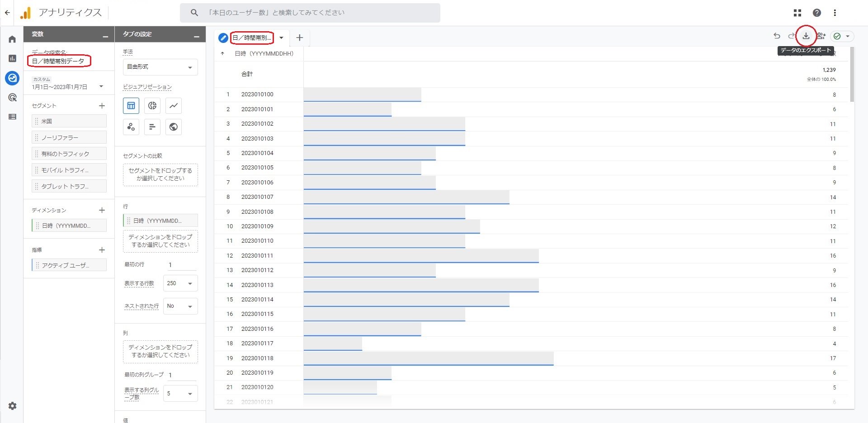The width and height of the screenshot is (868, 423).
Task: Select the bar chart visualization icon
Action: point(152,127)
